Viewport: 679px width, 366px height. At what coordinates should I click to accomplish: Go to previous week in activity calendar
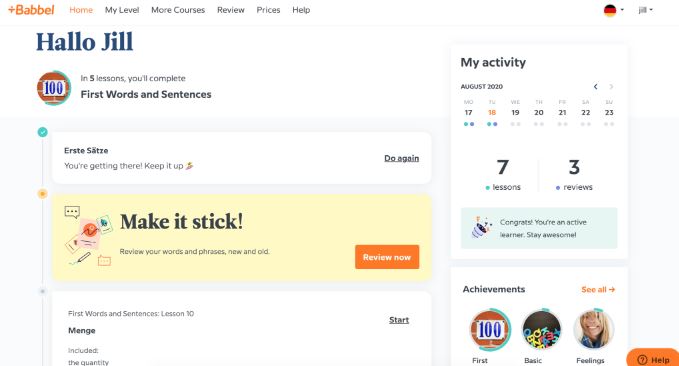tap(595, 87)
